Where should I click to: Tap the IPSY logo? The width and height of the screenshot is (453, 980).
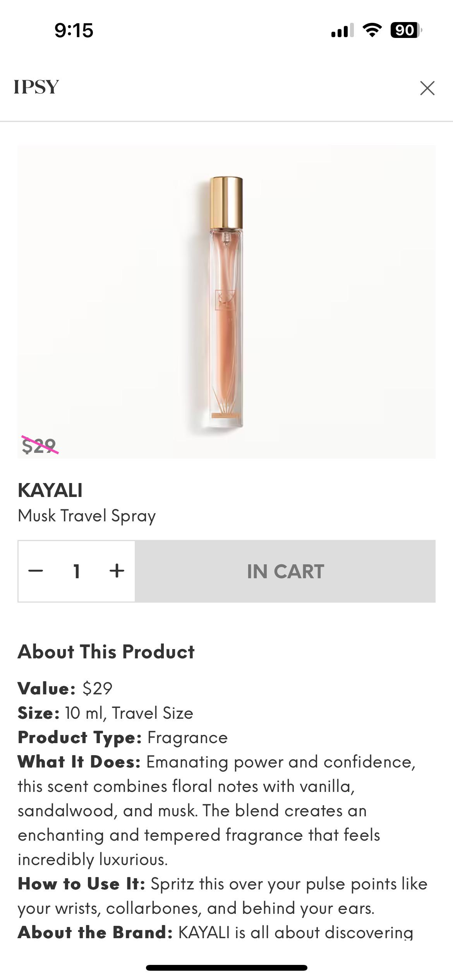click(36, 87)
